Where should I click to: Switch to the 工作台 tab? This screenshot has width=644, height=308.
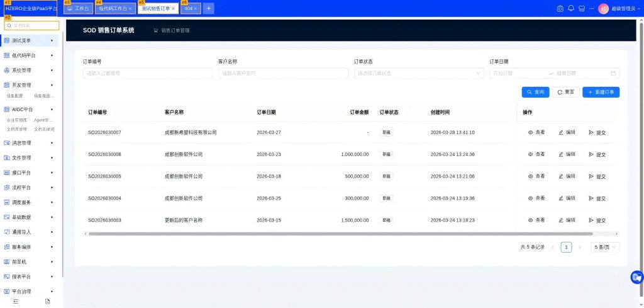tap(78, 9)
